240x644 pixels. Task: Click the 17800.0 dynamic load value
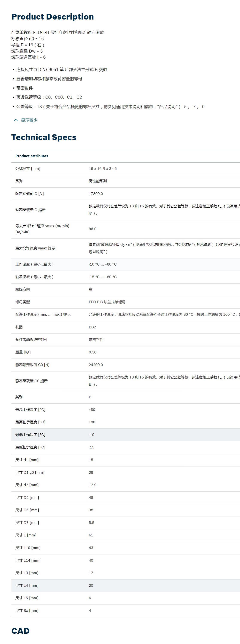click(x=96, y=193)
